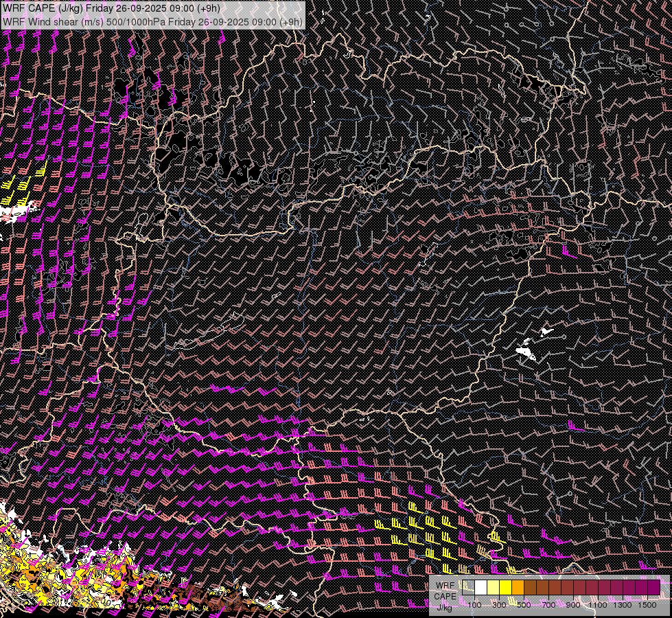This screenshot has height=618, width=672.
Task: Click the 'WRF Wind shear (m/s)' title line
Action: click(152, 21)
